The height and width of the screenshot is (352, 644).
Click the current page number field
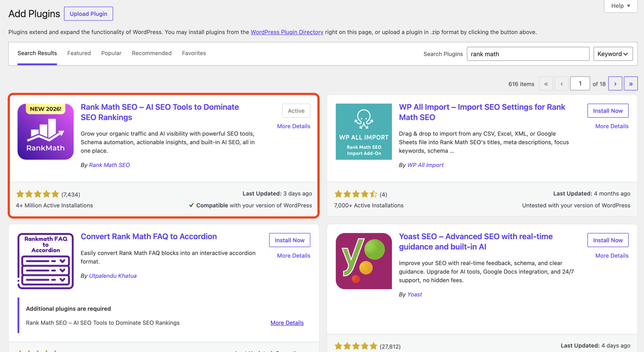[580, 83]
